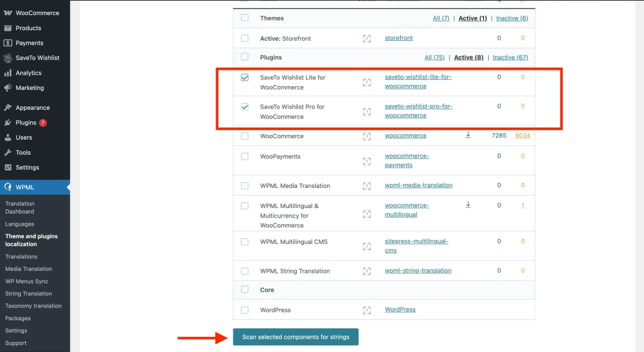Check the WPML Media Translation checkbox
Image resolution: width=644 pixels, height=352 pixels.
[245, 185]
